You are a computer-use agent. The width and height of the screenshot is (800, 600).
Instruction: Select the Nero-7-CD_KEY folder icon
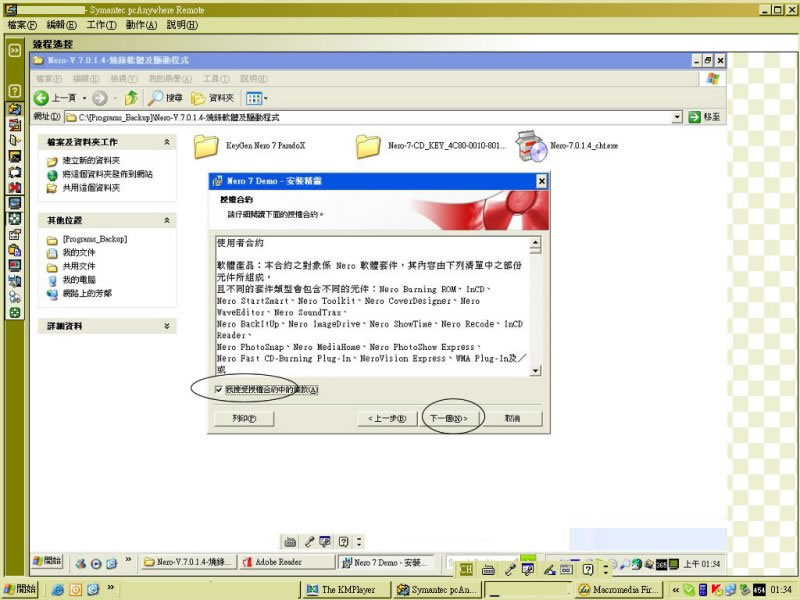pos(368,146)
